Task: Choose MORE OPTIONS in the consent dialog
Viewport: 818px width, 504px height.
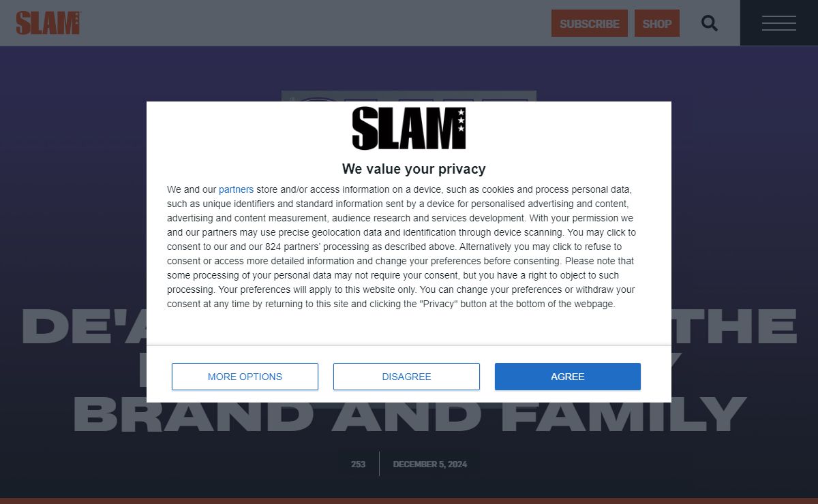Action: (x=245, y=377)
